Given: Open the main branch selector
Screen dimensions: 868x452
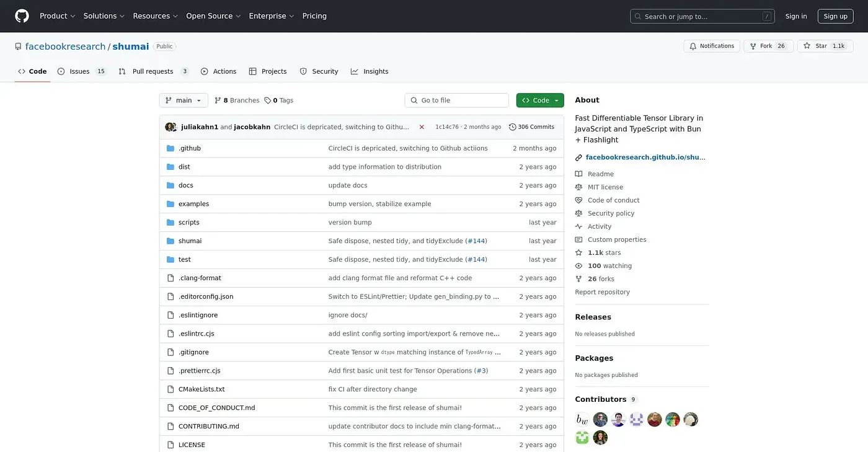Looking at the screenshot, I should coord(184,100).
